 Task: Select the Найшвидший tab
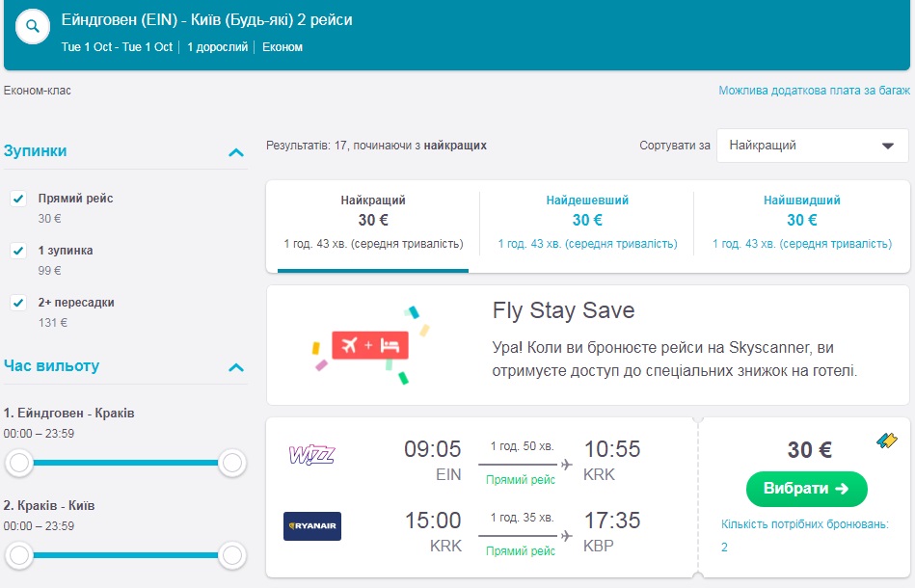801,223
